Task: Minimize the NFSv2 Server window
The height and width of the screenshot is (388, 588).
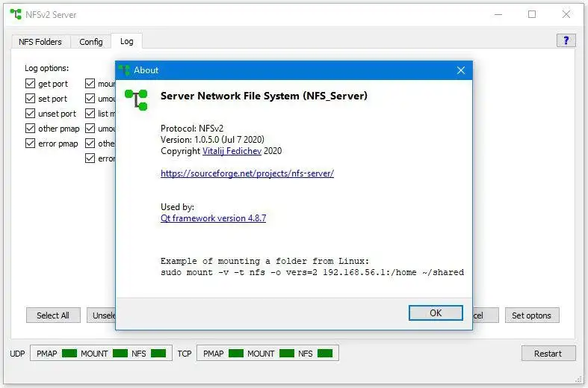Action: pyautogui.click(x=498, y=14)
